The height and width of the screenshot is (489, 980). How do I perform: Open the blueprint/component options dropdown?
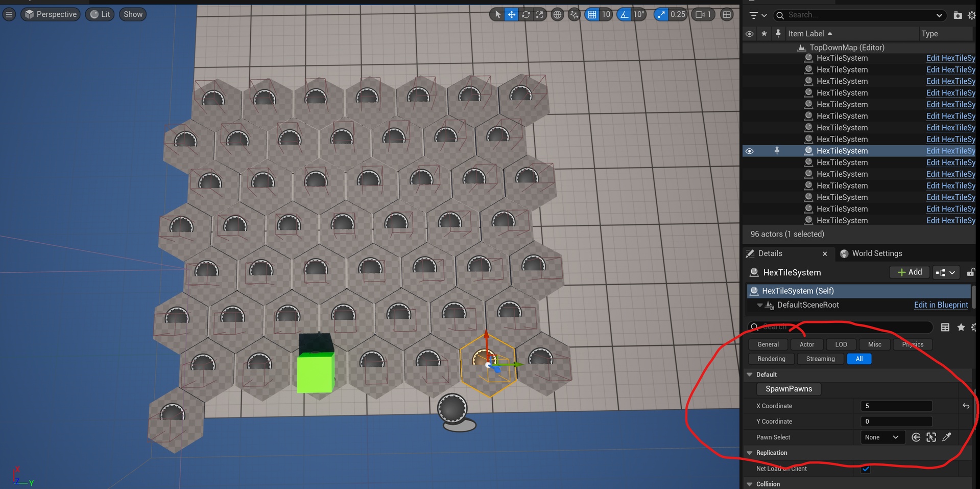tap(945, 272)
